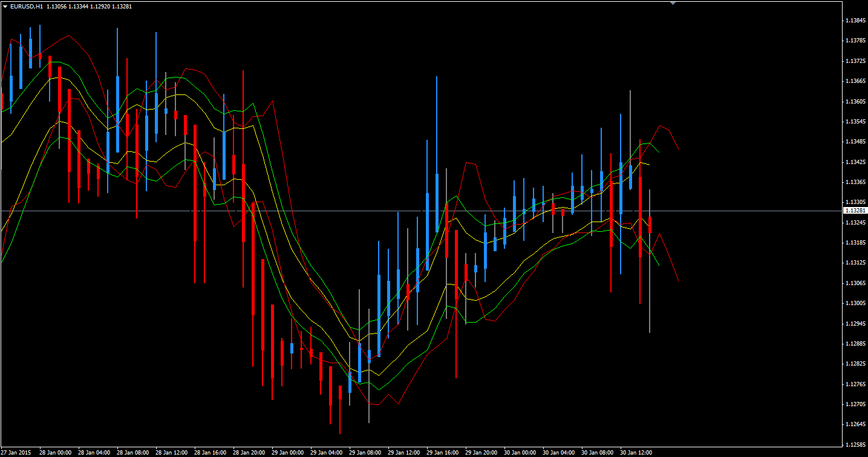Viewport: 868px width, 457px height.
Task: Click the 30 Jan 00:00 time label
Action: coord(520,452)
